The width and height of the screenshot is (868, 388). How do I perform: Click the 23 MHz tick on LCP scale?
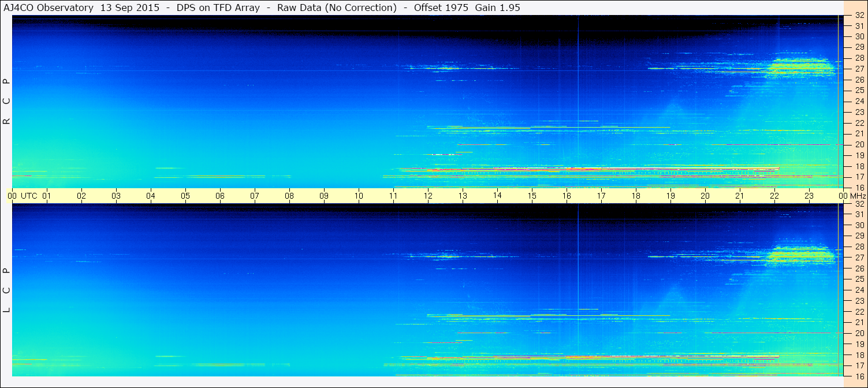click(x=859, y=301)
